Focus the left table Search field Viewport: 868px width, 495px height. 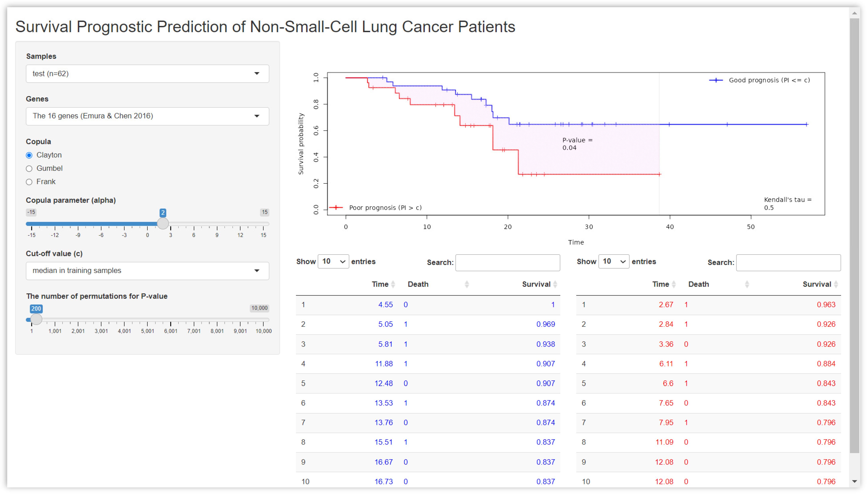[x=507, y=262]
